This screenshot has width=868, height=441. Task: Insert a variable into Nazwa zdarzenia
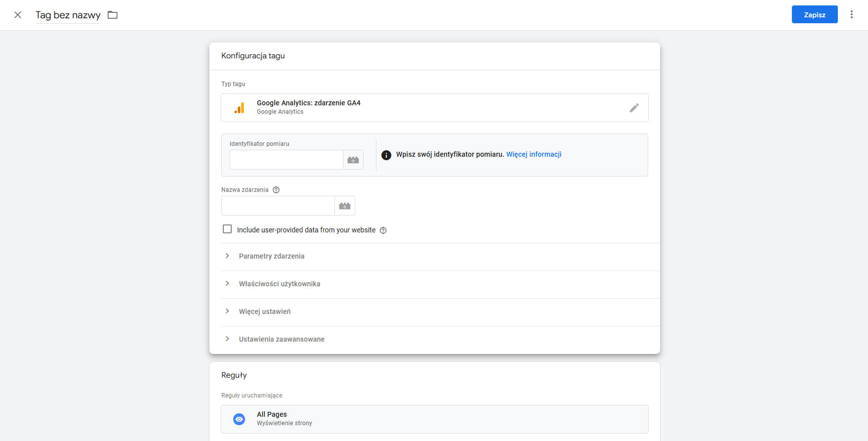345,206
